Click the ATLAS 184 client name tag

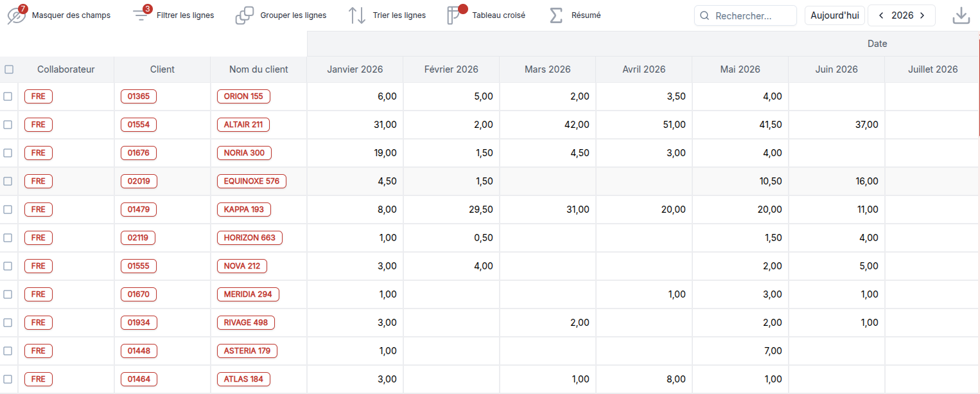pos(243,379)
